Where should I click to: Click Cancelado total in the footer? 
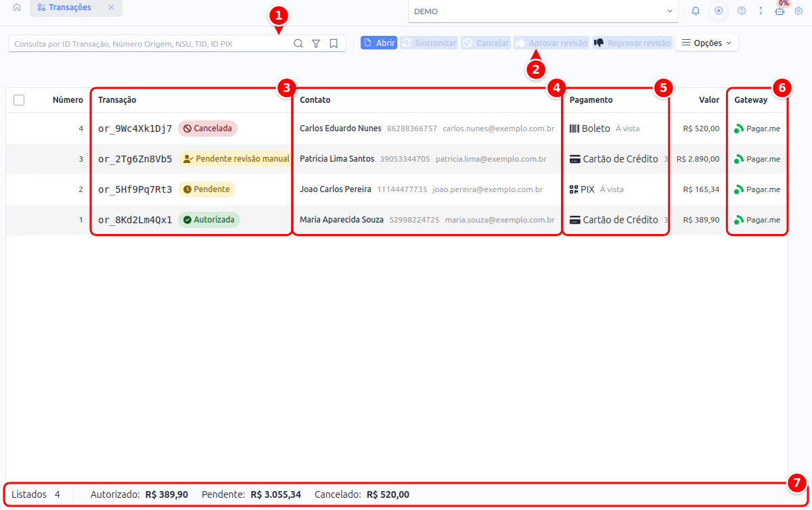(362, 494)
